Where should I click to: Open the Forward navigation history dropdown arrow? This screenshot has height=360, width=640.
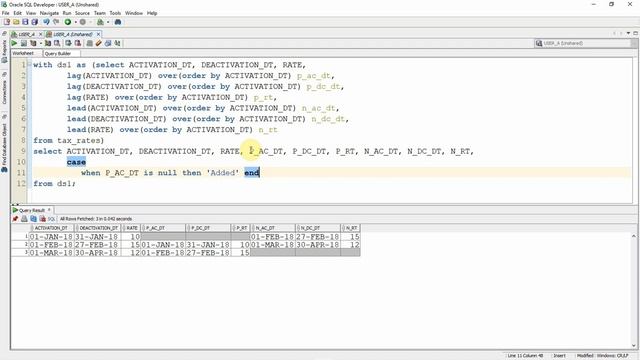[90, 22]
